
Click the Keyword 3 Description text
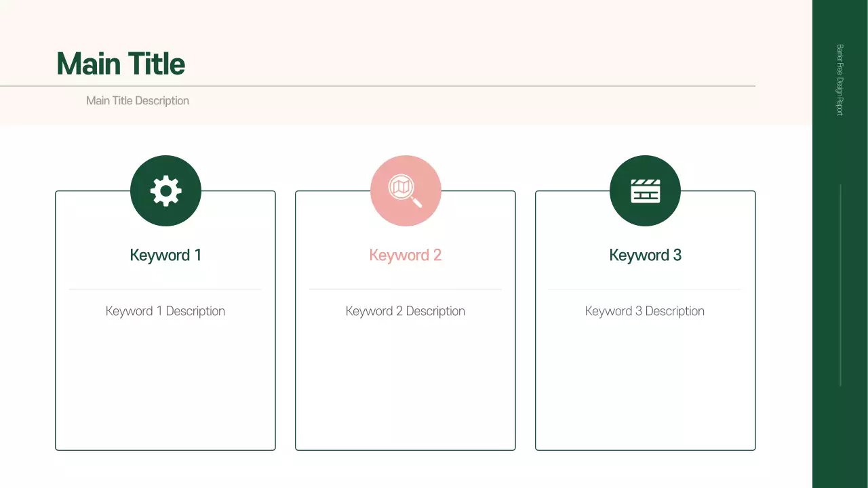pos(644,311)
